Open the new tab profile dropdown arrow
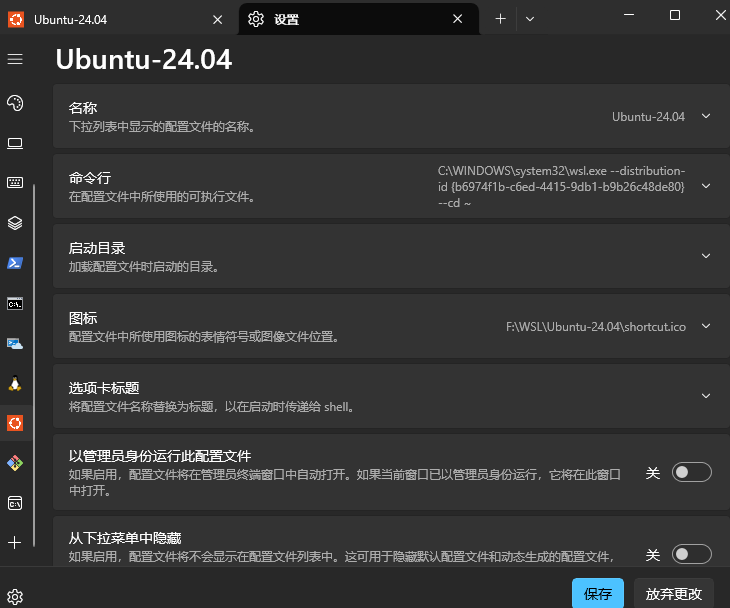 (530, 19)
